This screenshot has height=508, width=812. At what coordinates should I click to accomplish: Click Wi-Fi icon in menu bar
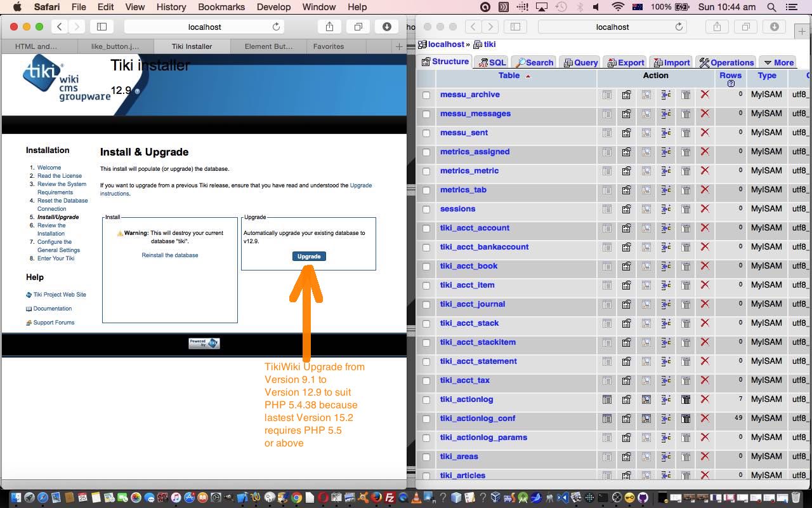[618, 7]
